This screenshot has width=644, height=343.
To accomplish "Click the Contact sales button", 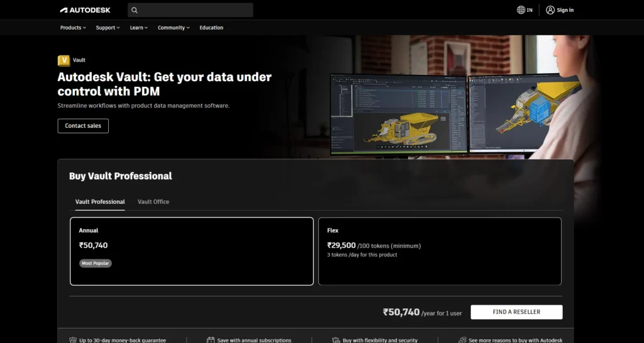I will 83,126.
